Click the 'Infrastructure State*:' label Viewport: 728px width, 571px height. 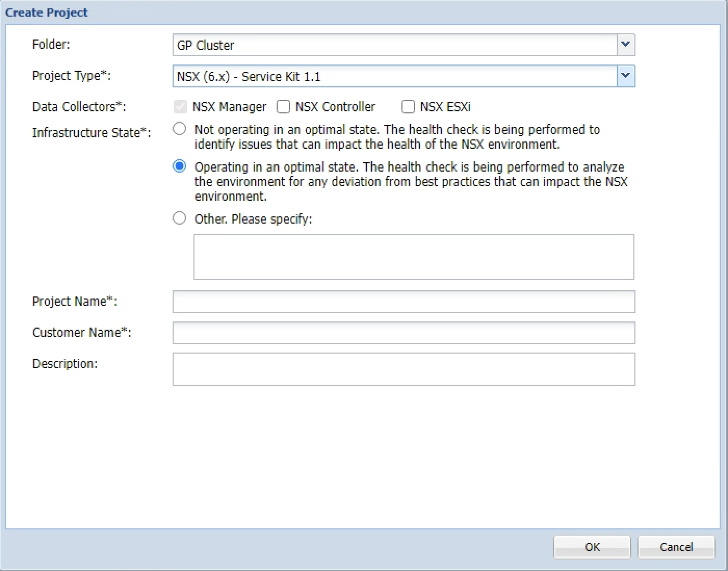click(x=92, y=133)
